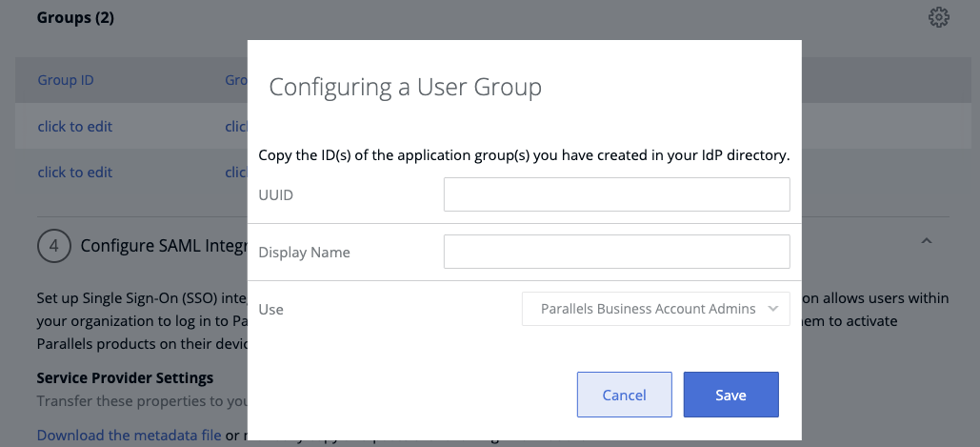Screen dimensions: 980x447
Task: Select Parallels Business Account Admins combo box
Action: (x=655, y=309)
